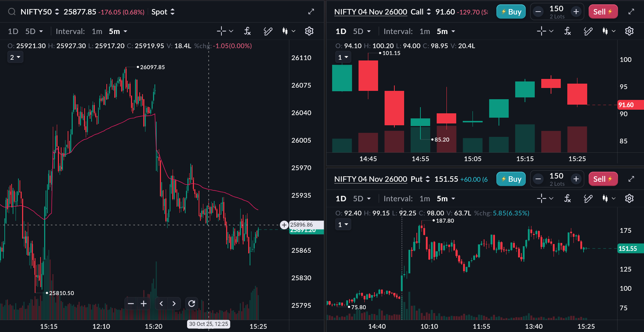Click the search icon beside NIFTY50
The width and height of the screenshot is (644, 332).
(x=12, y=12)
